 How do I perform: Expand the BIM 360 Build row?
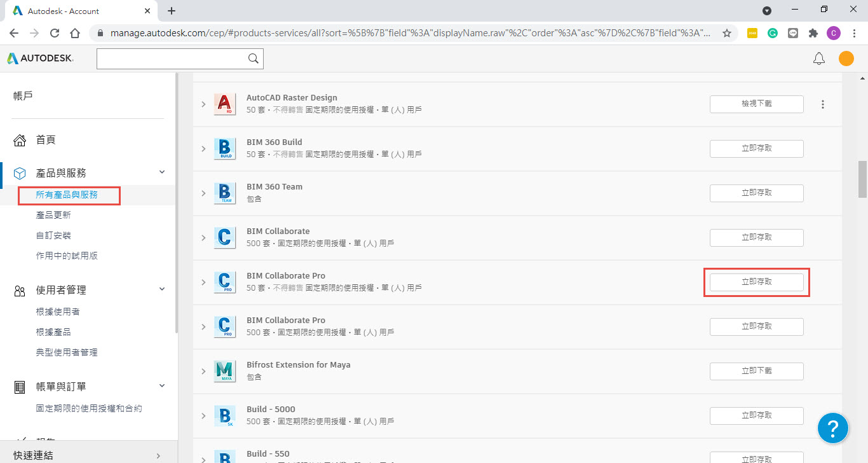point(203,149)
